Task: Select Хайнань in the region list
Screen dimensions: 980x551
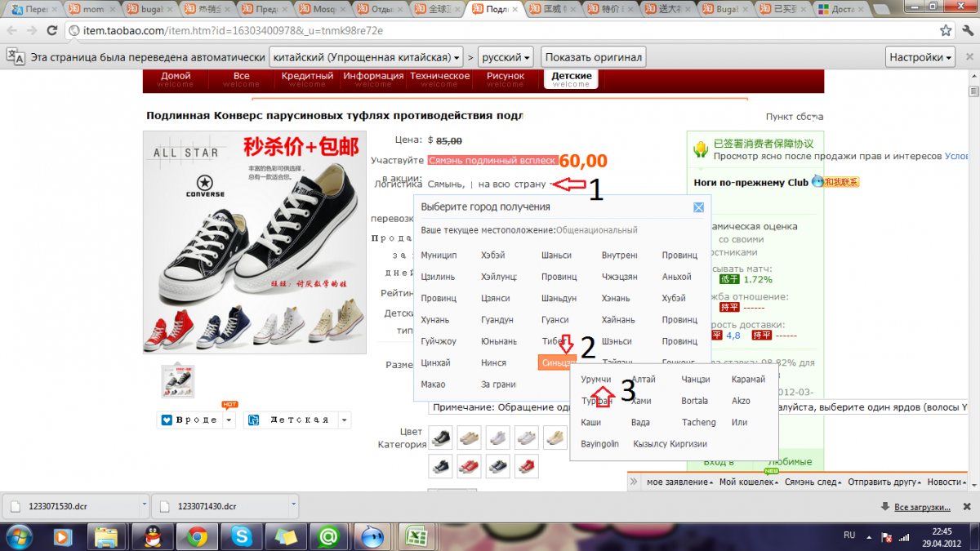Action: (617, 320)
